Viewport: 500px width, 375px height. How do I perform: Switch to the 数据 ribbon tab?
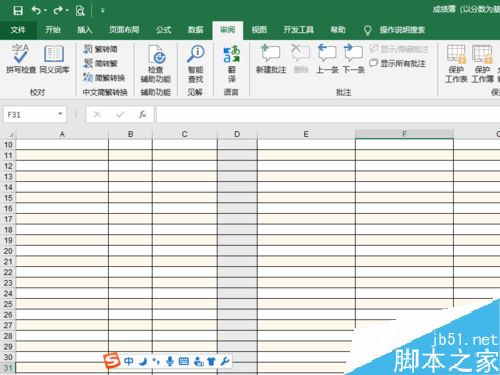tap(195, 30)
